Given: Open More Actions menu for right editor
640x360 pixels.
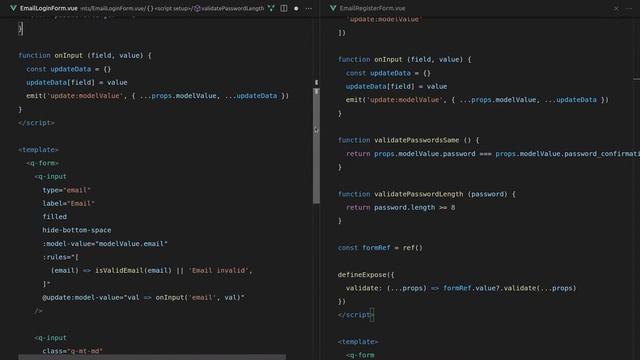Looking at the screenshot, I should point(629,8).
